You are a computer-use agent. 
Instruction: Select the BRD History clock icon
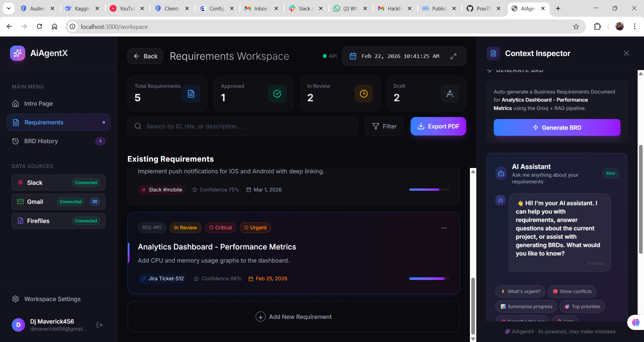coord(16,141)
